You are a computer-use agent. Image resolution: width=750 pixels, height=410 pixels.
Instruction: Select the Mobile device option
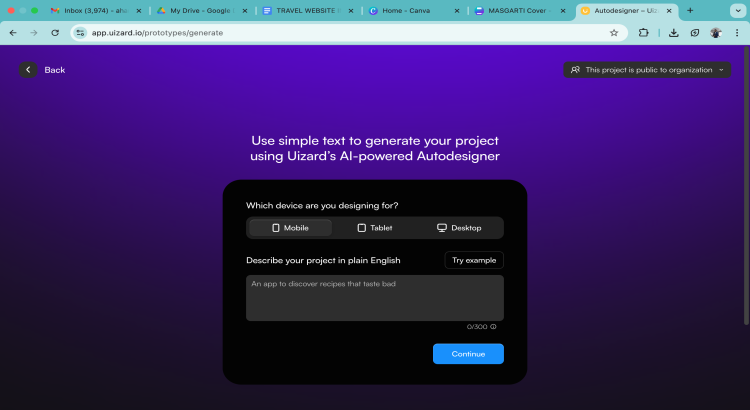pyautogui.click(x=290, y=228)
